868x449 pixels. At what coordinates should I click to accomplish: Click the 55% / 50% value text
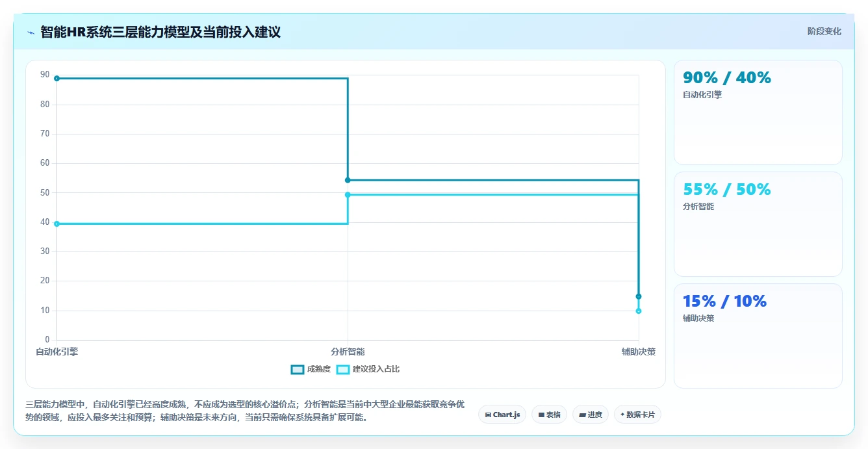pyautogui.click(x=726, y=189)
